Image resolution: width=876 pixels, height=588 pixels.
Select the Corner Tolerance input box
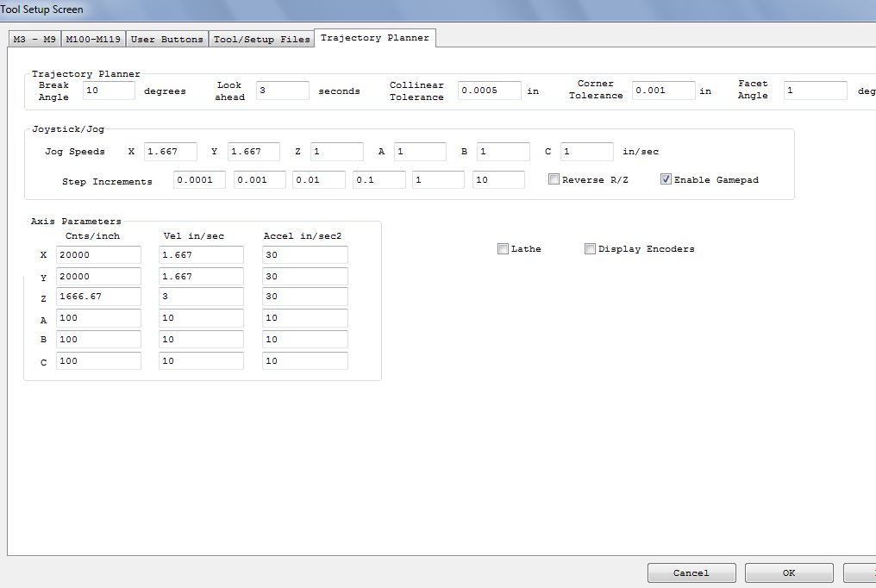click(x=663, y=91)
